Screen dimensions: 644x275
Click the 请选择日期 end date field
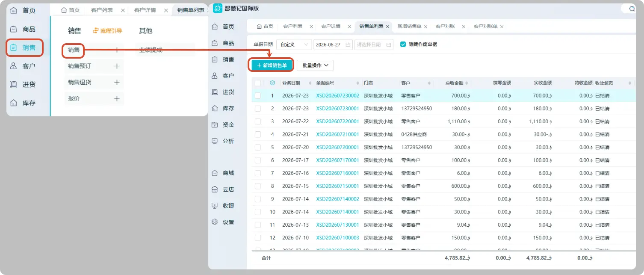(374, 44)
